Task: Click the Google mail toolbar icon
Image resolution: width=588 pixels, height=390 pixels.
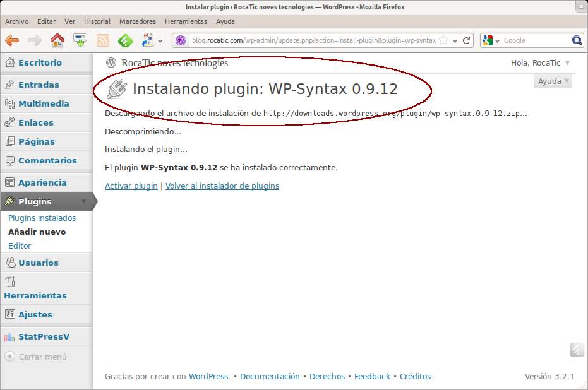Action: pos(148,40)
